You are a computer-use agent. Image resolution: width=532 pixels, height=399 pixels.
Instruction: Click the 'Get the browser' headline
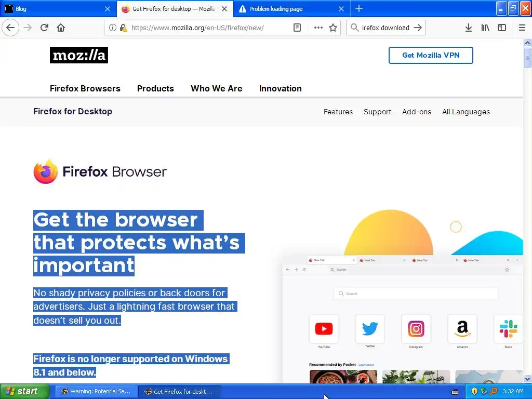click(x=139, y=243)
